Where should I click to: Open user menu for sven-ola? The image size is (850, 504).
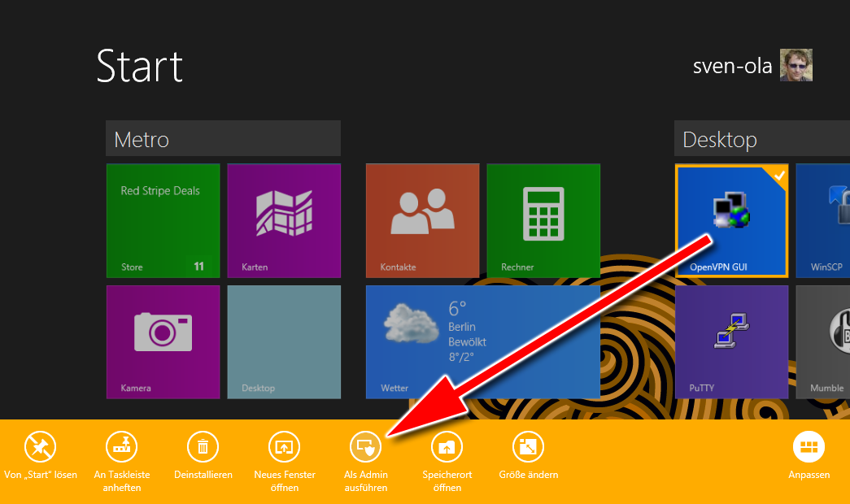coord(752,66)
